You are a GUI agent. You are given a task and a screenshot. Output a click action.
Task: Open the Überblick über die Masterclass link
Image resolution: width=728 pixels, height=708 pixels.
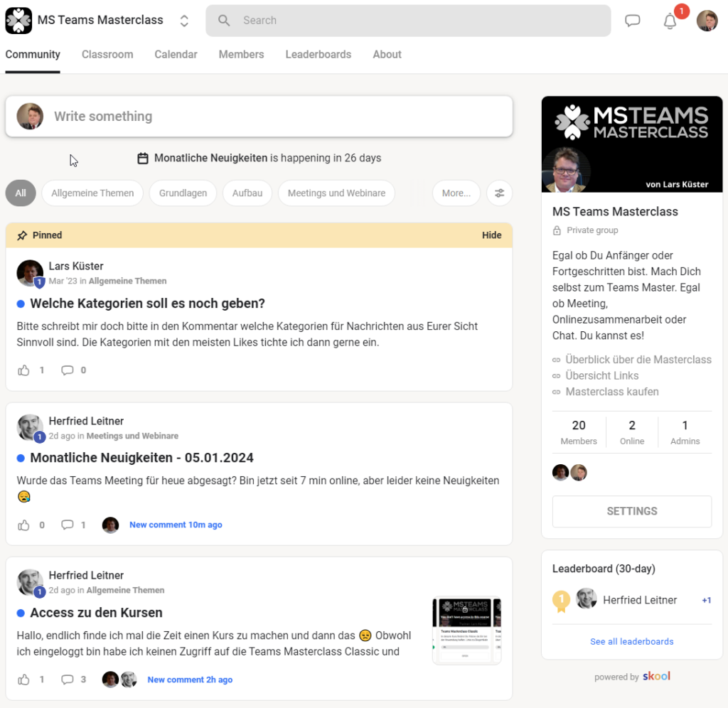[638, 360]
